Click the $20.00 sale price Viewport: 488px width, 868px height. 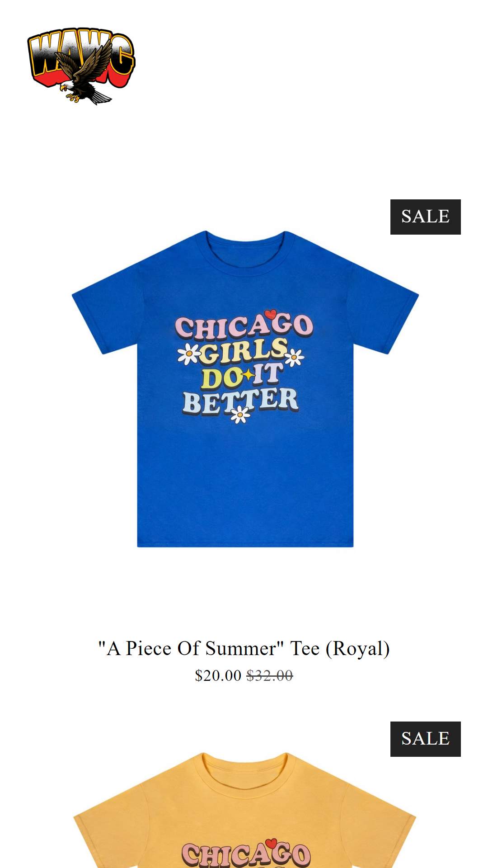(x=218, y=676)
